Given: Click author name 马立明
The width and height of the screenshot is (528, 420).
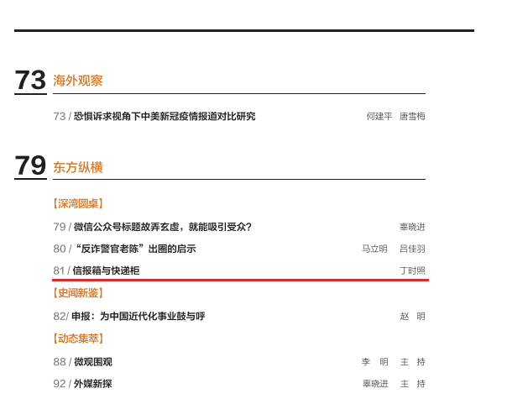Looking at the screenshot, I should click(x=374, y=249).
